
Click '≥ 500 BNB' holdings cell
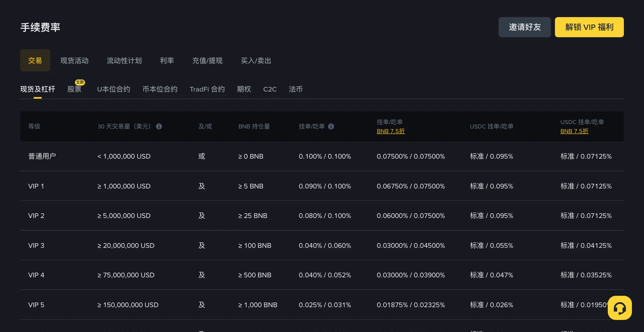(x=255, y=275)
